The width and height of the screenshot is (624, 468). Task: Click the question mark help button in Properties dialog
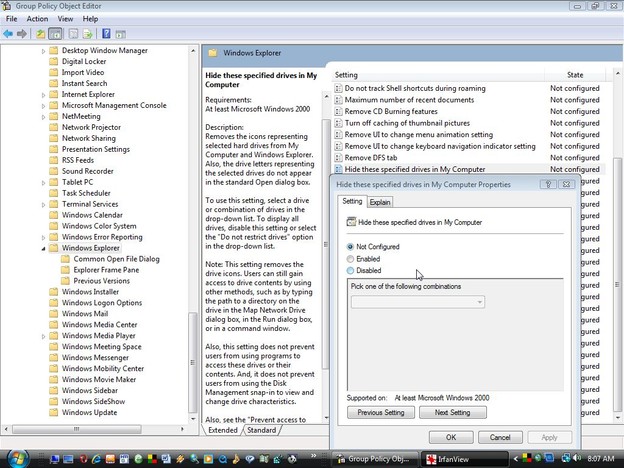tap(548, 184)
